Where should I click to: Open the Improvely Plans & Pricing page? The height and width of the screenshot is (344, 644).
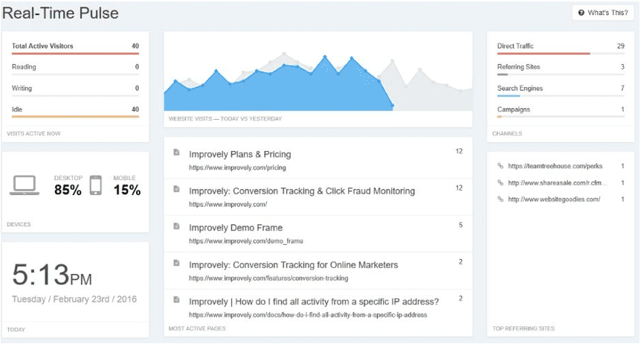pos(239,154)
